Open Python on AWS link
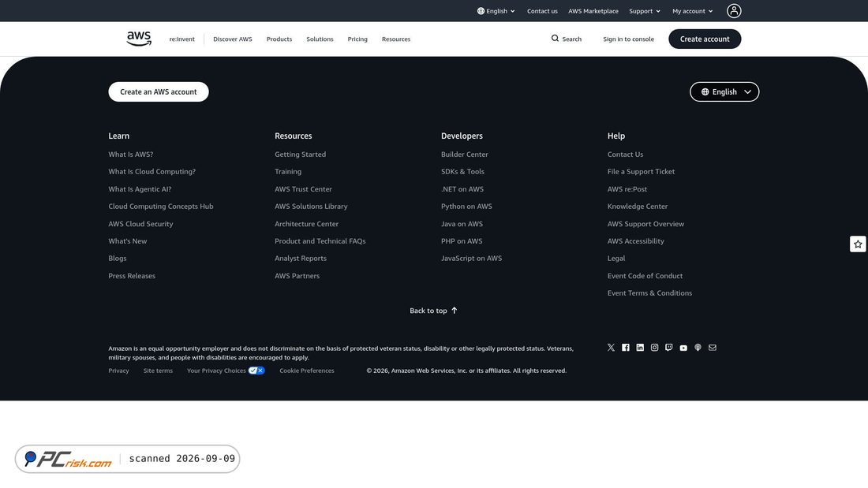This screenshot has height=488, width=868. point(466,207)
